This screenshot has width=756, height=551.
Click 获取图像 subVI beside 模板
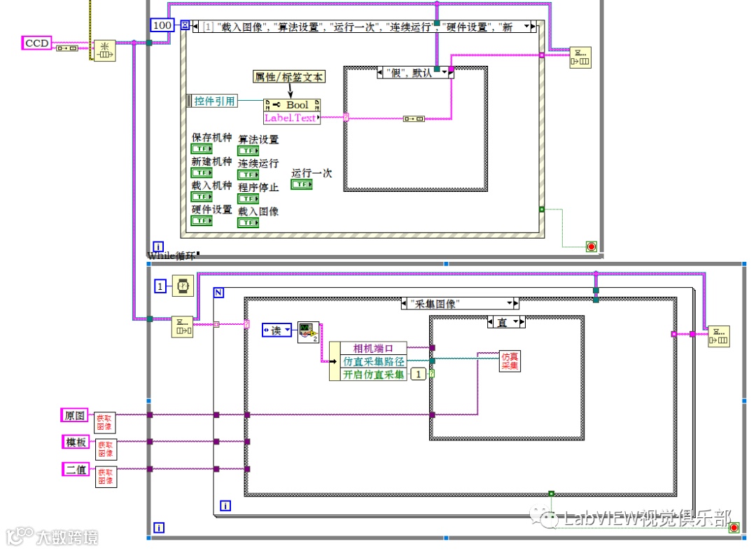click(106, 449)
